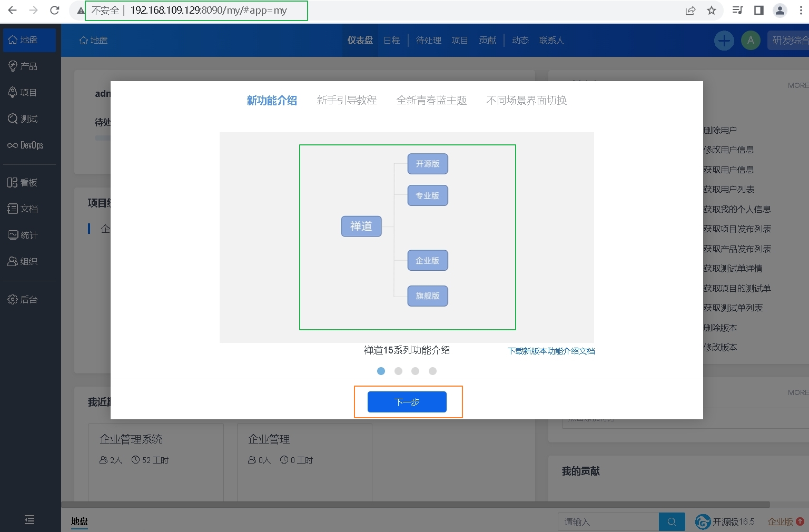
Task: Click the browser address bar URL
Action: (209, 11)
